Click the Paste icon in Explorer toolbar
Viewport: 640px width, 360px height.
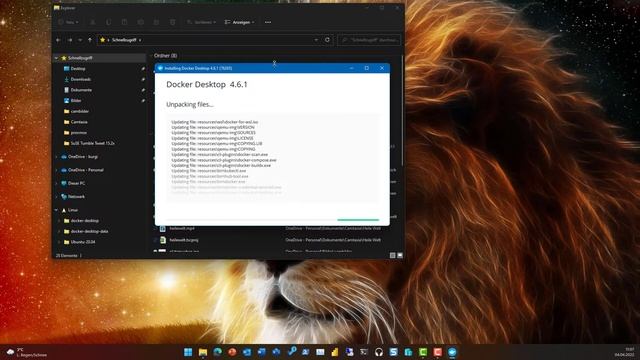[x=124, y=22]
